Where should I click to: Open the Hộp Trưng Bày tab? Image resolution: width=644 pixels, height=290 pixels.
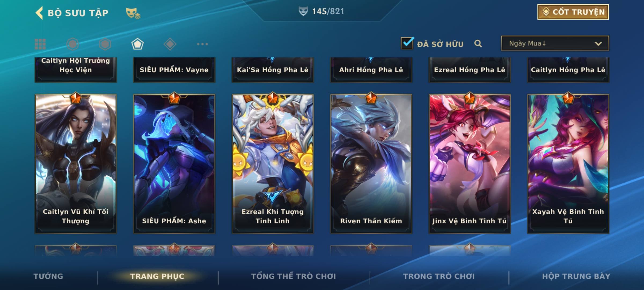[576, 276]
